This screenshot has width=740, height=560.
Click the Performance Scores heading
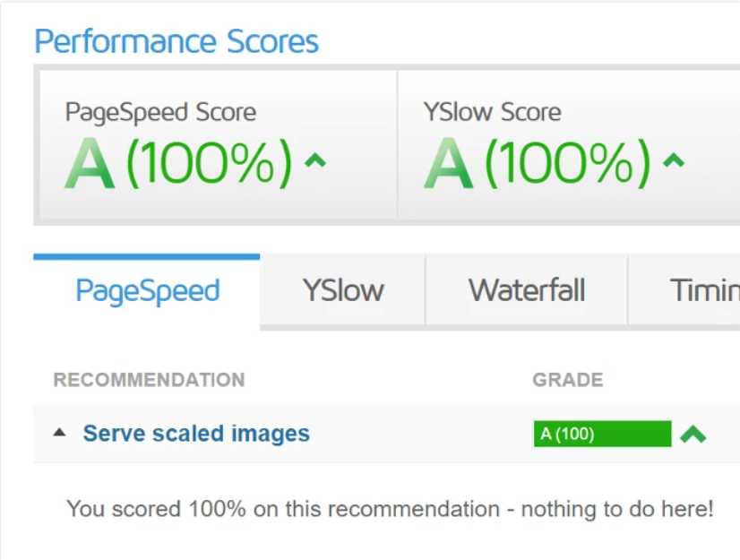(x=176, y=41)
